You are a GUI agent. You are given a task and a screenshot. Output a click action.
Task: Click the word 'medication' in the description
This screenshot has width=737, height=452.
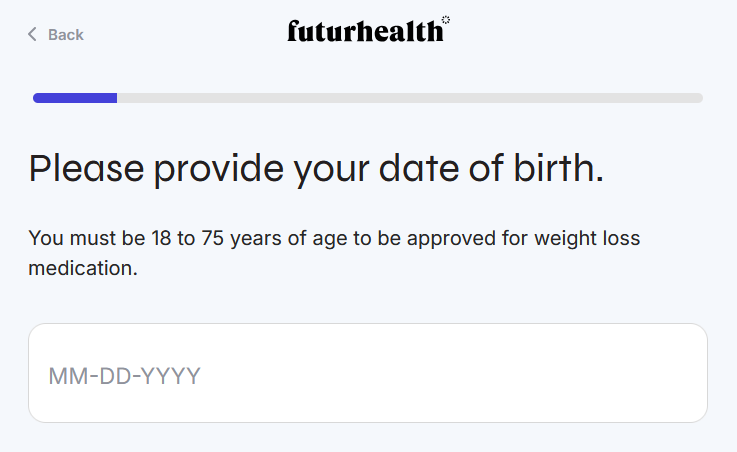pyautogui.click(x=82, y=269)
